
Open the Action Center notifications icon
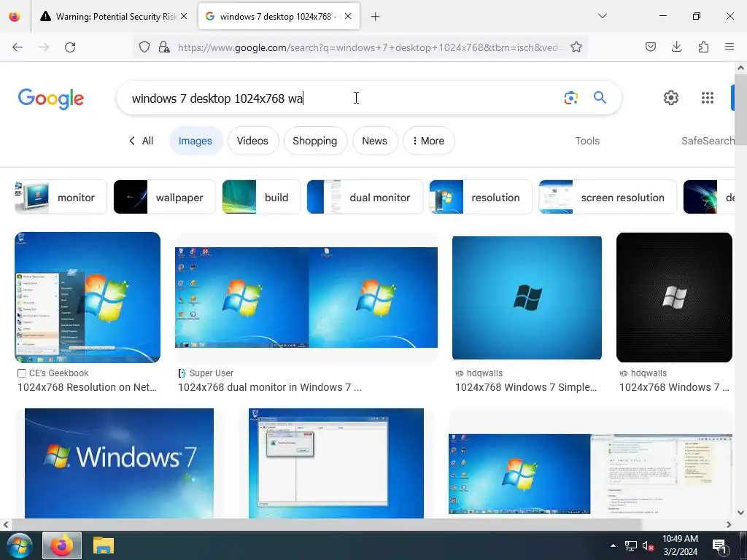(x=719, y=546)
